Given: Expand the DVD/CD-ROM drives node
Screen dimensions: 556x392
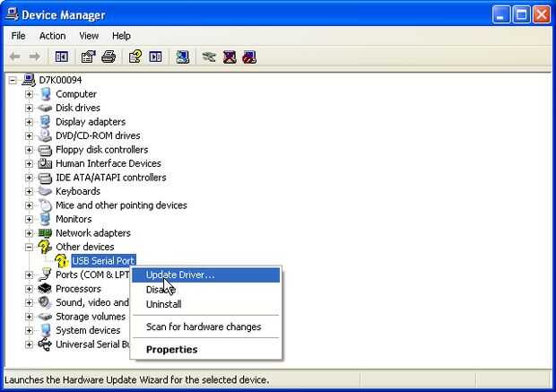Looking at the screenshot, I should point(29,135).
